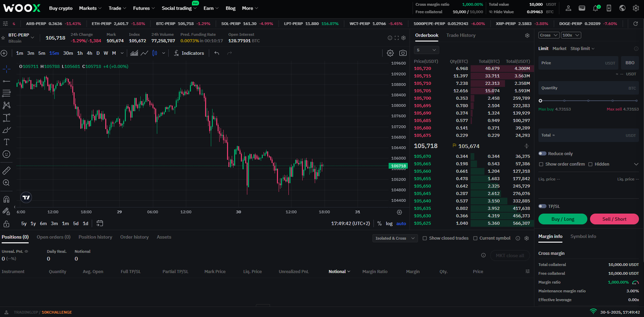This screenshot has height=317, width=644.
Task: Choose the candlestick chart style icon
Action: (155, 53)
